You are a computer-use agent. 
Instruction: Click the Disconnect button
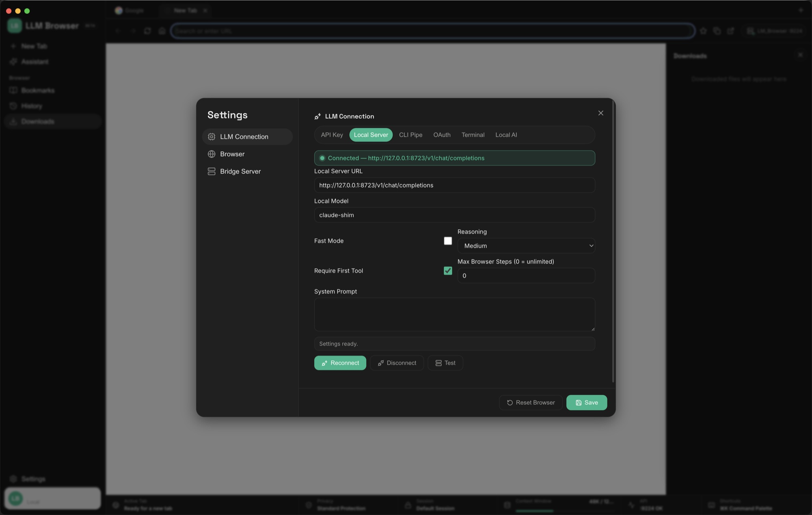(397, 363)
